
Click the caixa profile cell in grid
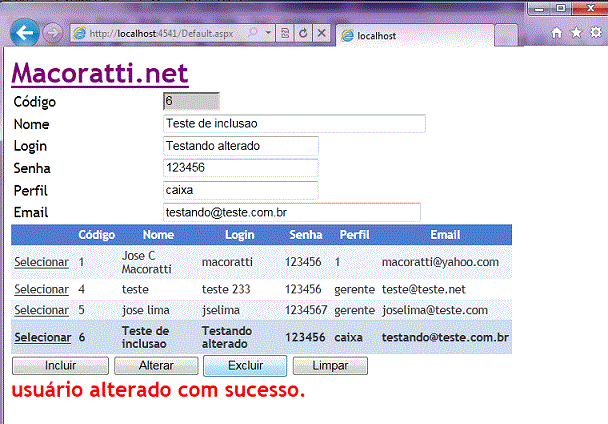(x=348, y=337)
